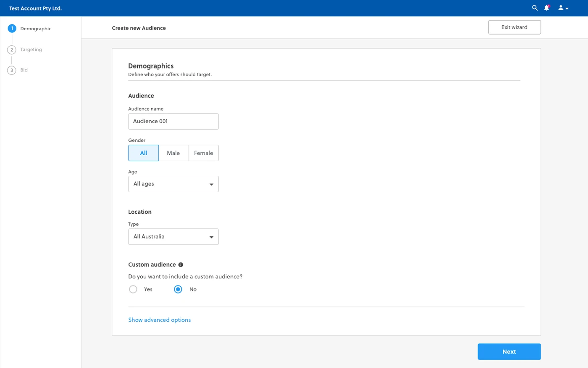Open the Location Type dropdown
Viewport: 588px width, 368px height.
173,237
